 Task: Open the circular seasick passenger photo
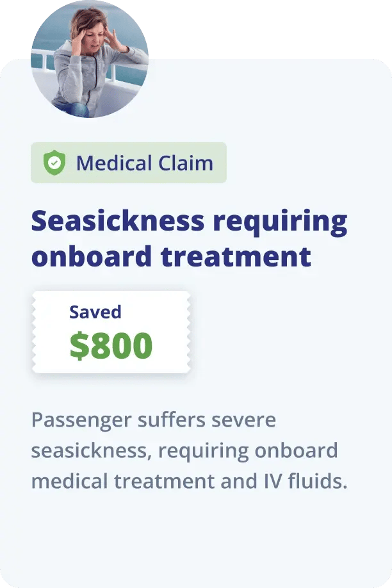click(x=90, y=59)
